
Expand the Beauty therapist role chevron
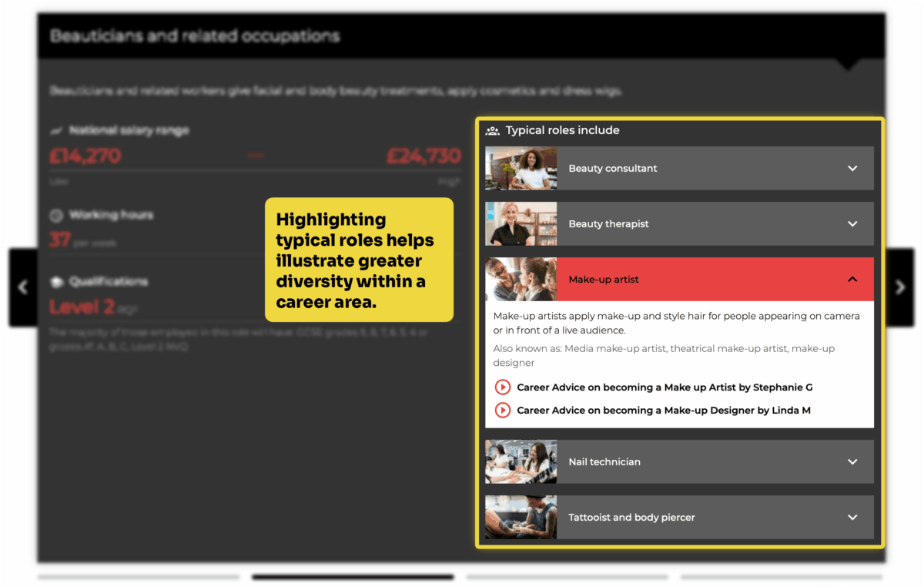(852, 224)
